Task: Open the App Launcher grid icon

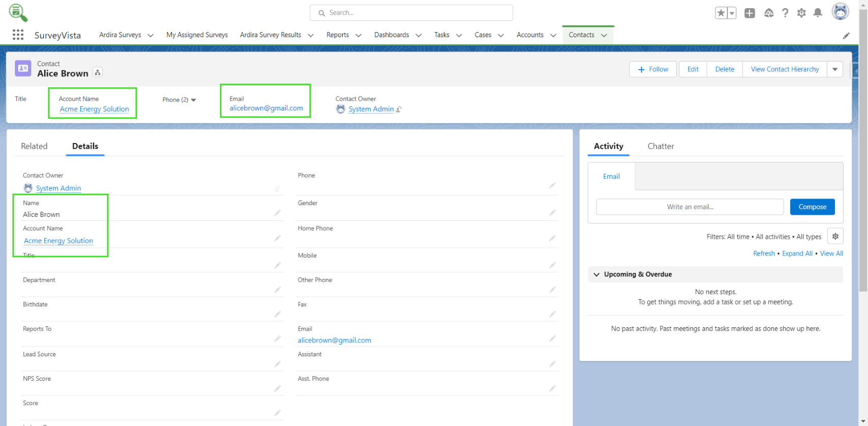Action: tap(18, 35)
